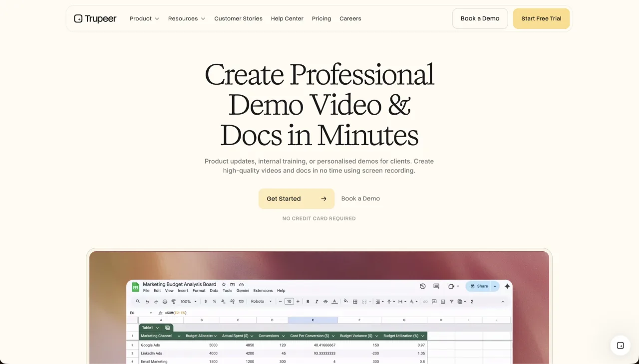Click the table view icon beside Table1
Image resolution: width=639 pixels, height=364 pixels.
coord(168,328)
